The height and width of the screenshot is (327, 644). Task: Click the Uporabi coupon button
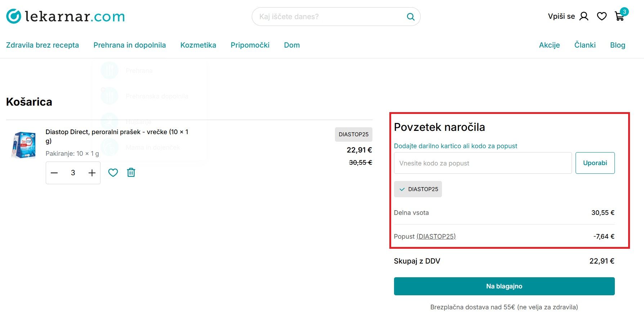click(x=595, y=163)
